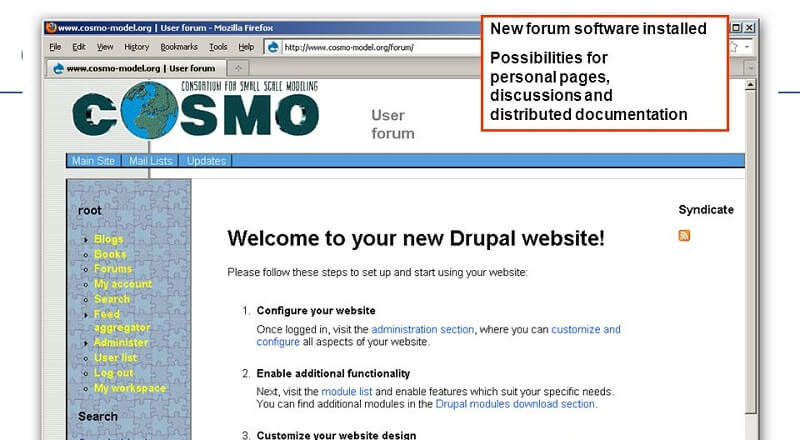Open the File menu
800x440 pixels.
point(55,47)
